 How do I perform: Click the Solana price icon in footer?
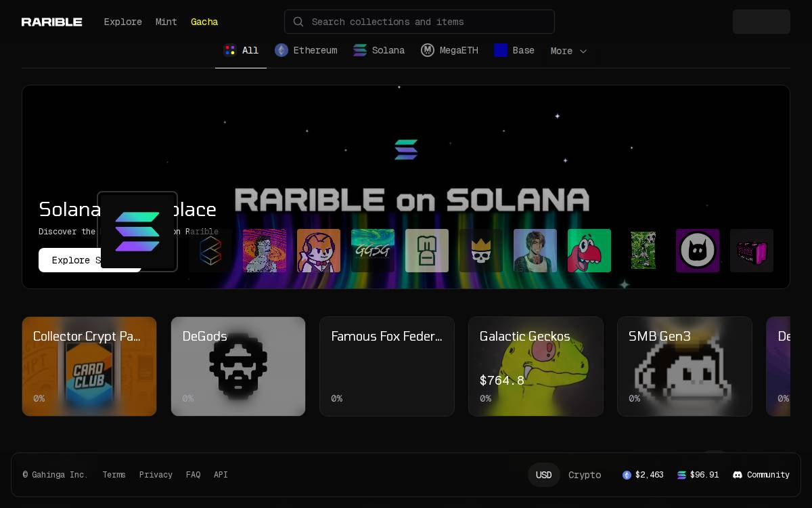[681, 475]
